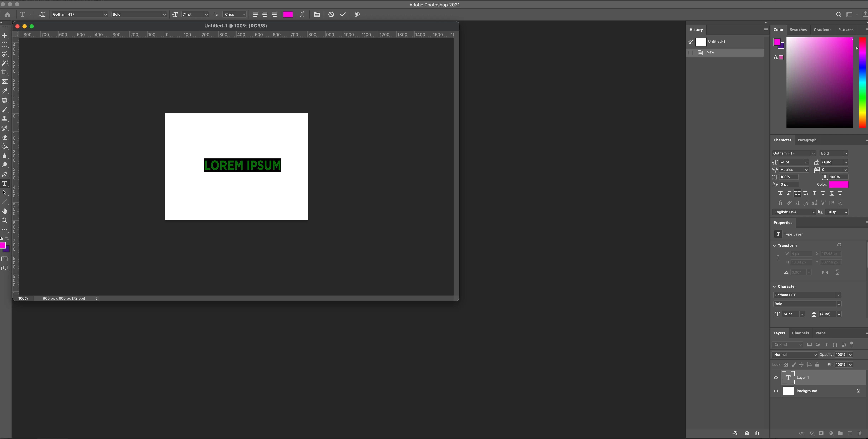Open font family dropdown in options bar
This screenshot has height=439, width=868.
click(105, 14)
